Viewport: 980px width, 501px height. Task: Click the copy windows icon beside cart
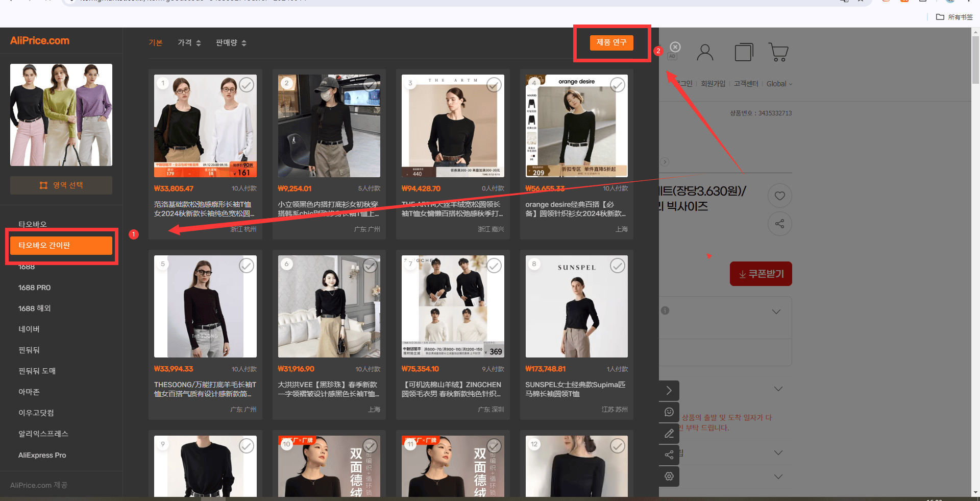[744, 52]
